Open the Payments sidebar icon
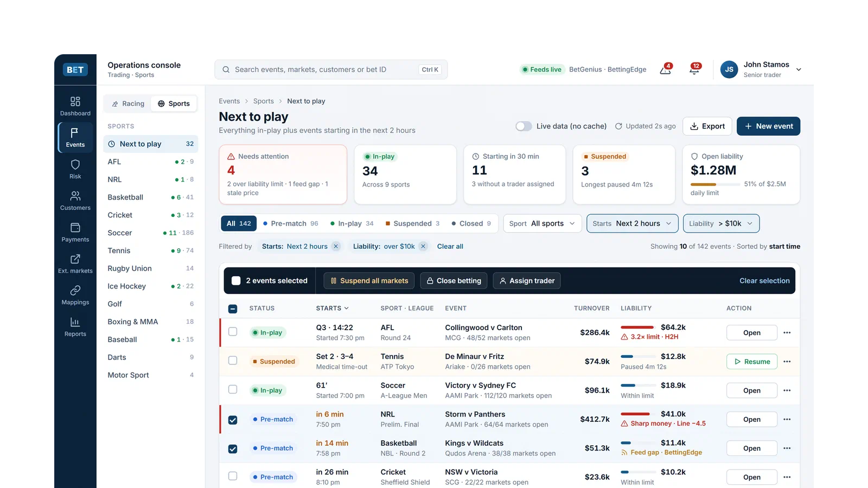 click(x=75, y=227)
